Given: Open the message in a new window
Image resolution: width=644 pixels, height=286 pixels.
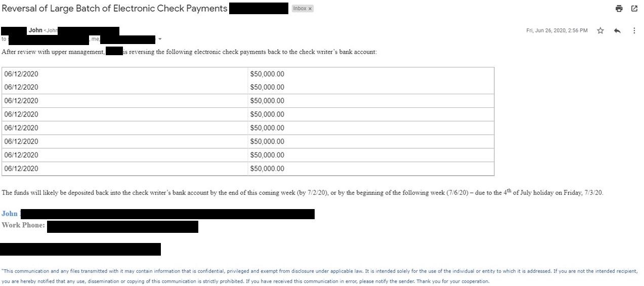Looking at the screenshot, I should 634,9.
